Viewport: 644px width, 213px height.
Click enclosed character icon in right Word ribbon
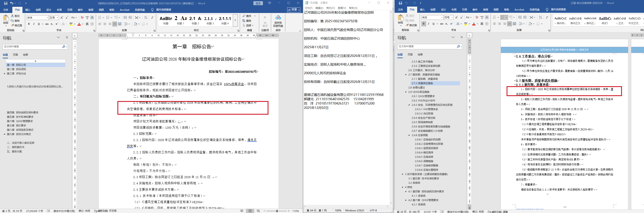pos(487,24)
